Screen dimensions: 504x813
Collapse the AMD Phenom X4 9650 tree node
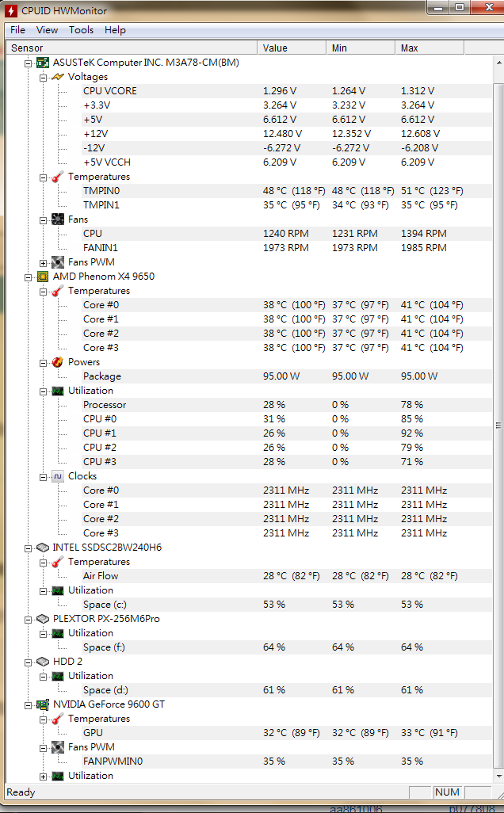point(29,277)
